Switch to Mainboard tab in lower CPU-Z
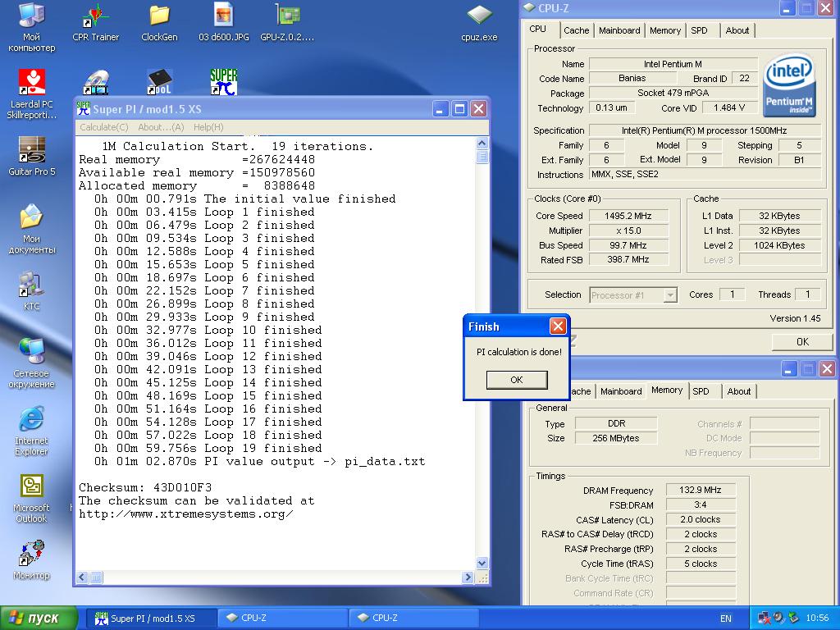 (x=621, y=391)
